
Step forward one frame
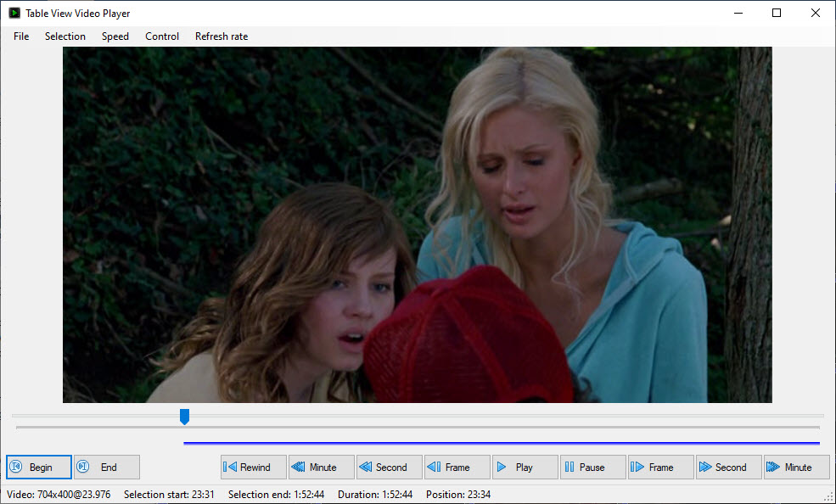pos(660,468)
